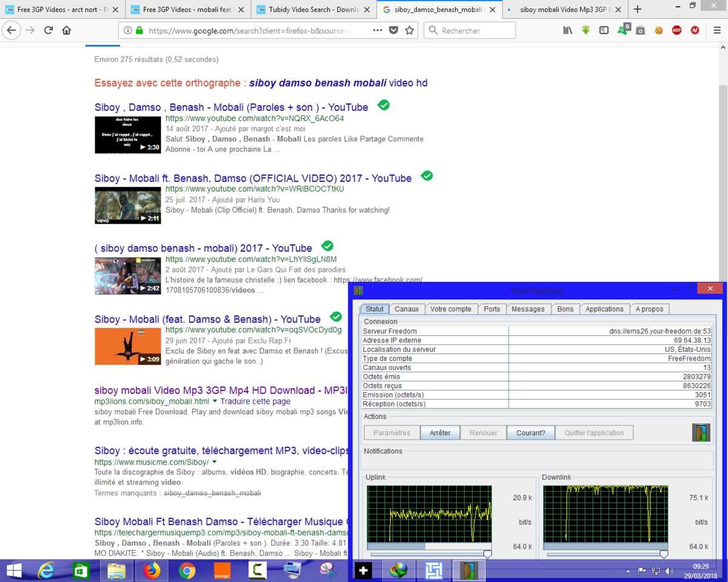The width and height of the screenshot is (728, 582).
Task: Open Internet Download Manager taskbar icon
Action: (399, 570)
